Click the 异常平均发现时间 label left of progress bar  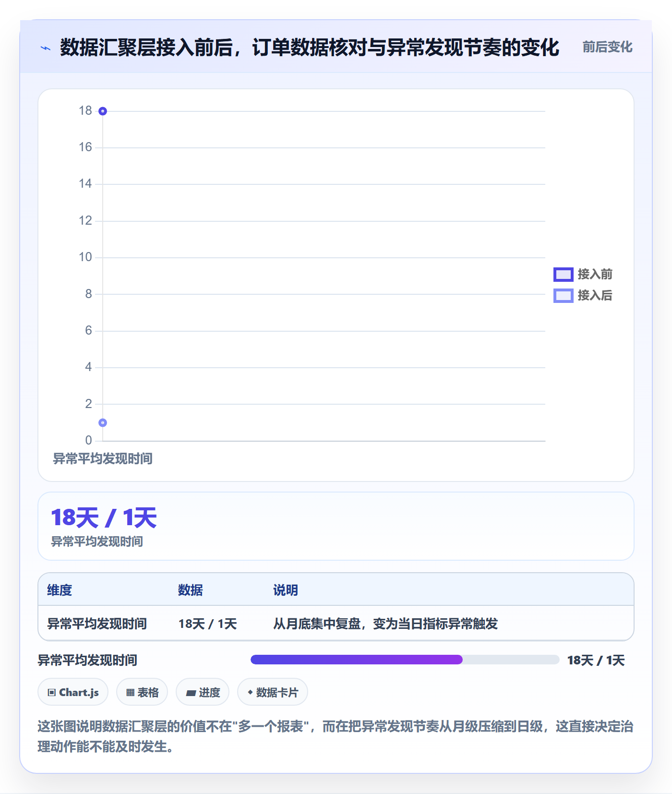(x=87, y=660)
